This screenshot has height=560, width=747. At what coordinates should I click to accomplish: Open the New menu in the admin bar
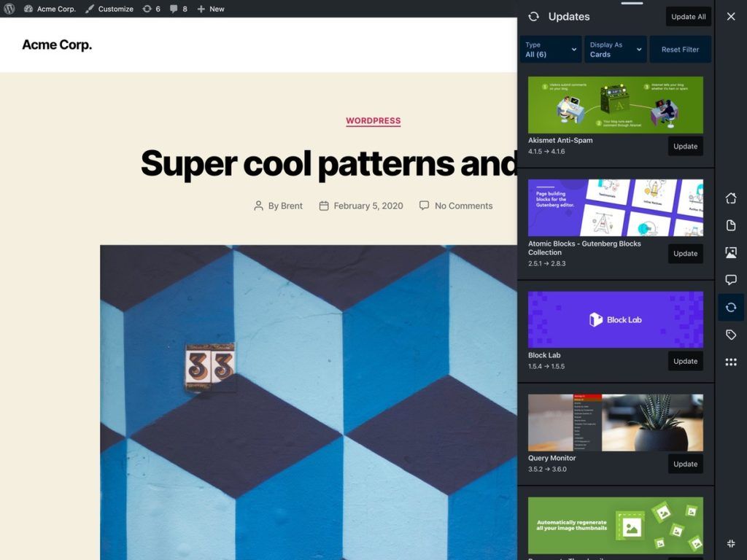click(210, 9)
